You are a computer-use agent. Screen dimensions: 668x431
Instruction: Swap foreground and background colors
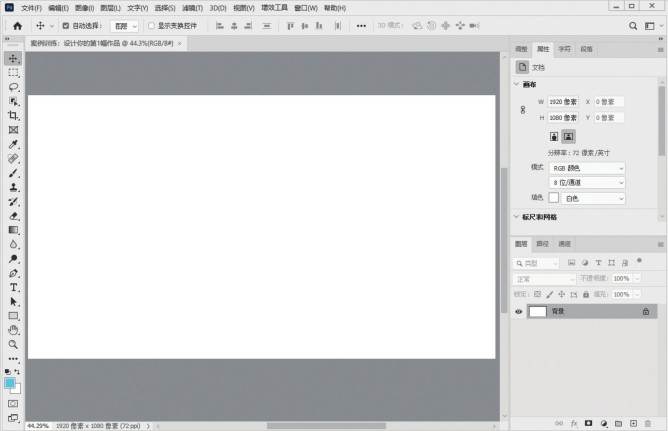[17, 372]
